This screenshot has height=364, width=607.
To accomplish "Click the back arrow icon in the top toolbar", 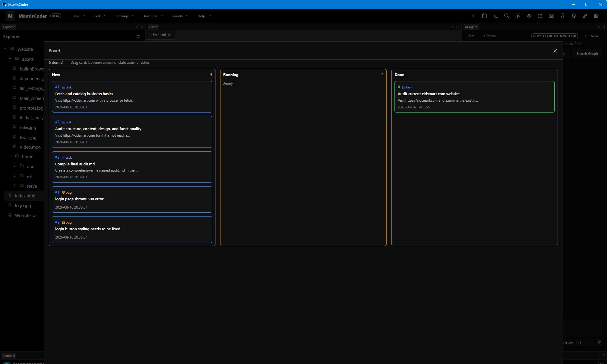I will coord(473,16).
